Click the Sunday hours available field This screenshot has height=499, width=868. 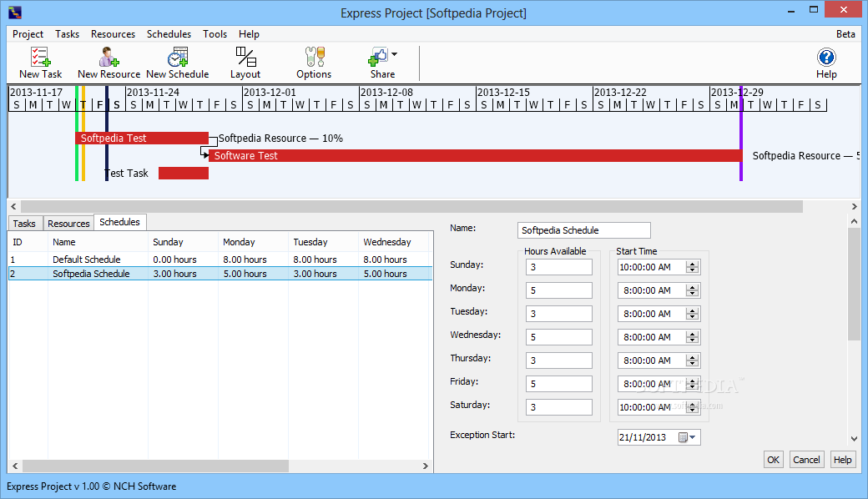[558, 267]
